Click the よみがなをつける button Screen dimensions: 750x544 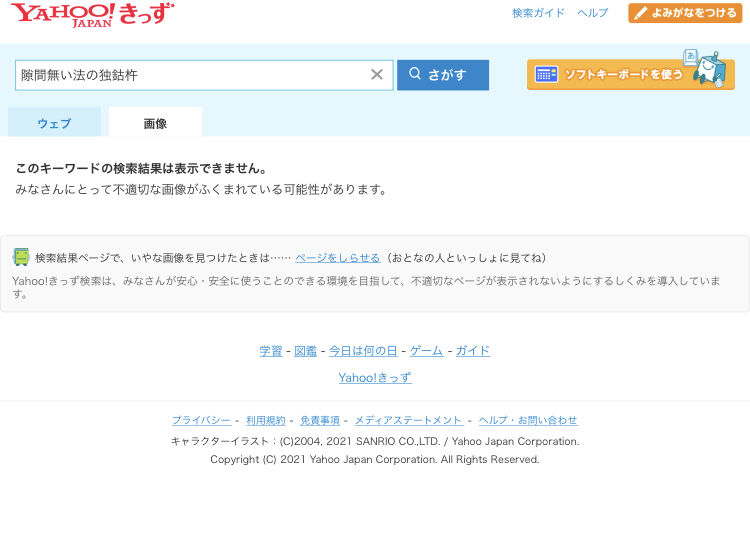pos(685,13)
